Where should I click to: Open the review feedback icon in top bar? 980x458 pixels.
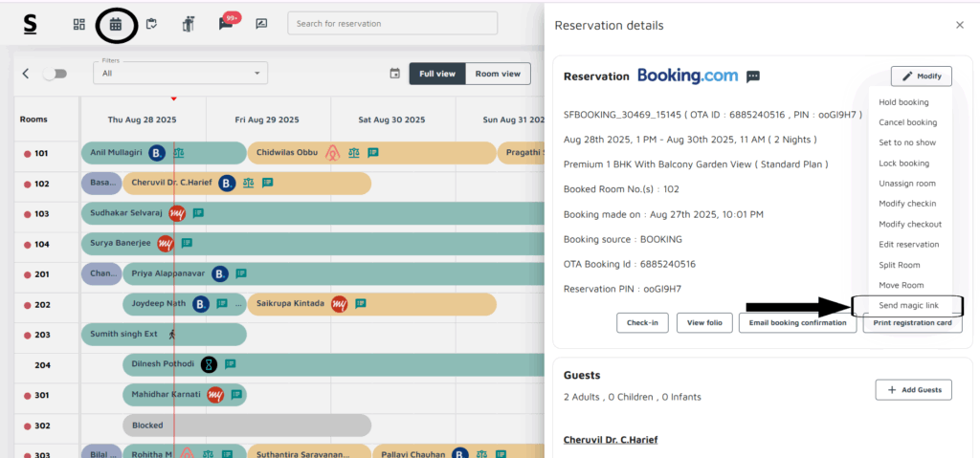click(261, 24)
